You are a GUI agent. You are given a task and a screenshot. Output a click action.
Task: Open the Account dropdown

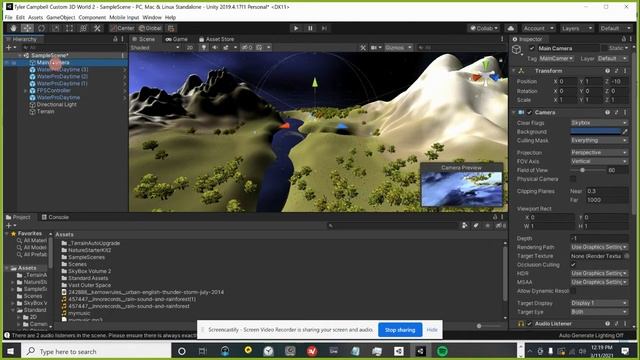tap(538, 28)
